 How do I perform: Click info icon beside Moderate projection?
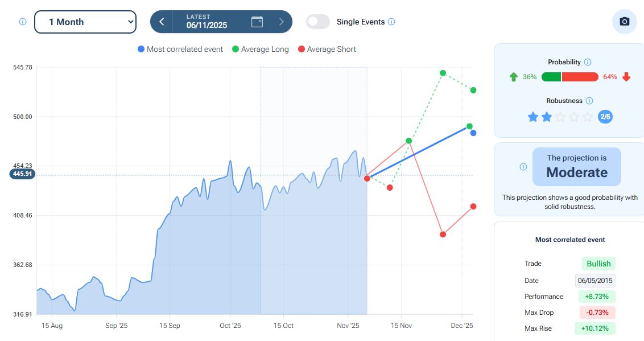[x=523, y=167]
